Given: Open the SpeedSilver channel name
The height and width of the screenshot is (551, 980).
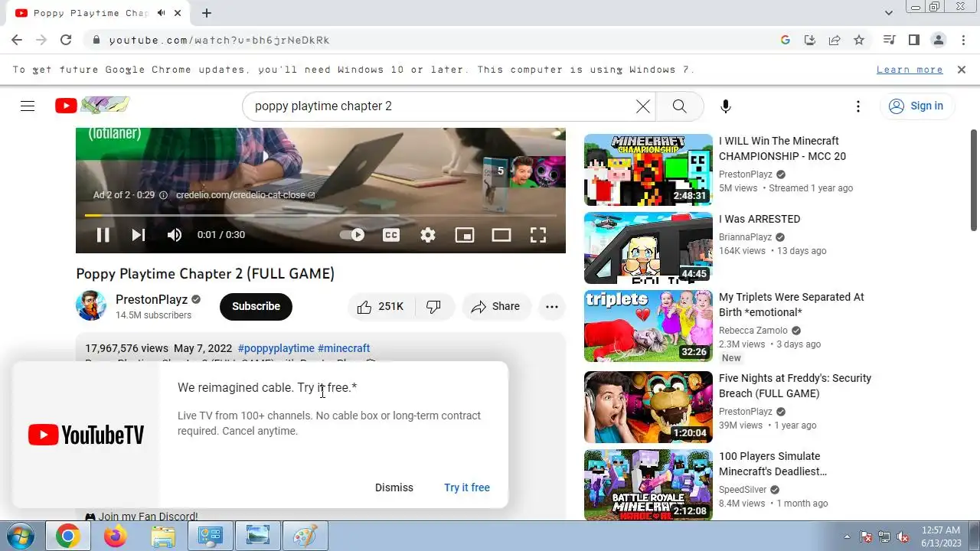Looking at the screenshot, I should [x=743, y=490].
